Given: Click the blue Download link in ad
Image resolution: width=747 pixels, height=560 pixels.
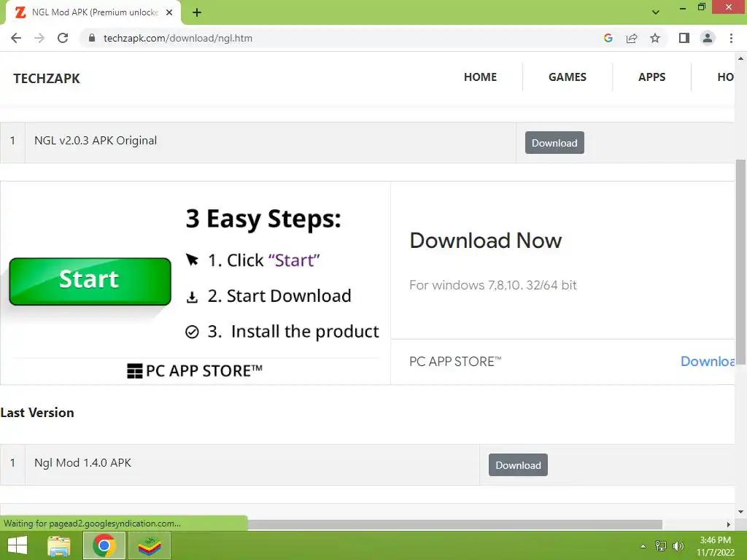Looking at the screenshot, I should coord(708,362).
